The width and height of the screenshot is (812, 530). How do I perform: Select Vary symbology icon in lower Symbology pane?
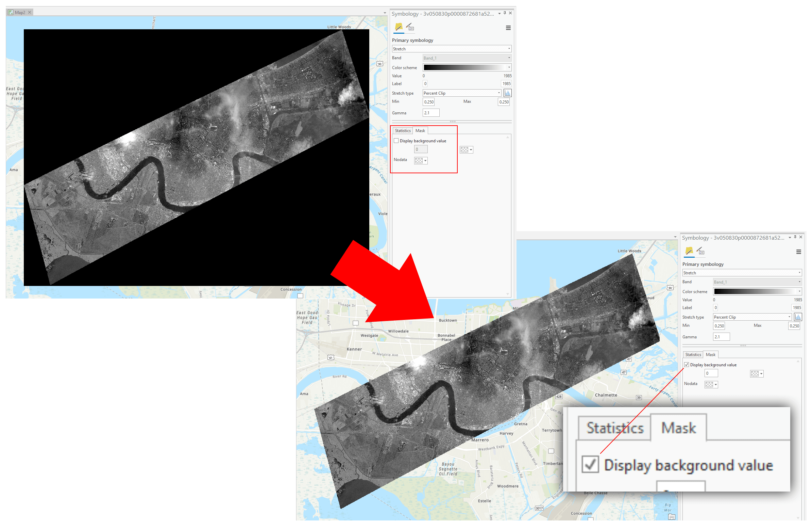coord(700,251)
